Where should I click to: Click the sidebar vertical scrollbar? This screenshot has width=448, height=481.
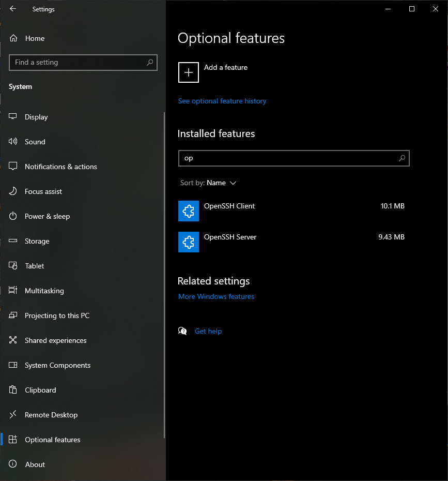point(164,274)
